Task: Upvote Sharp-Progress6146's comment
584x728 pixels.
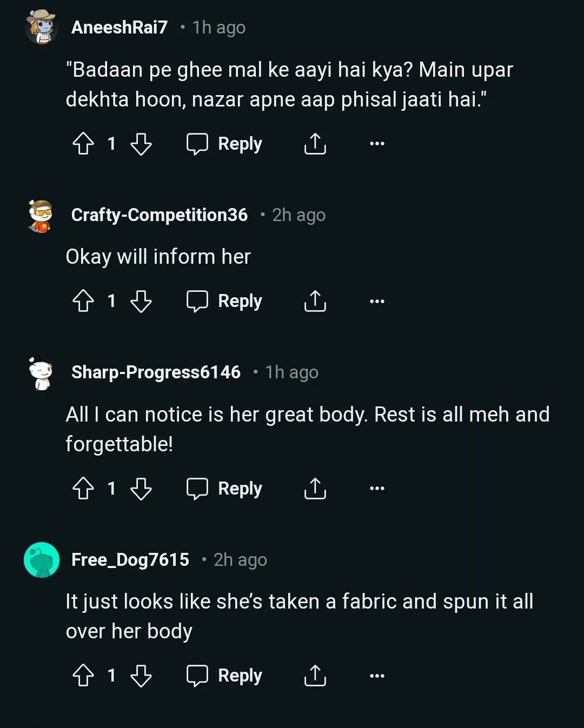Action: 83,489
